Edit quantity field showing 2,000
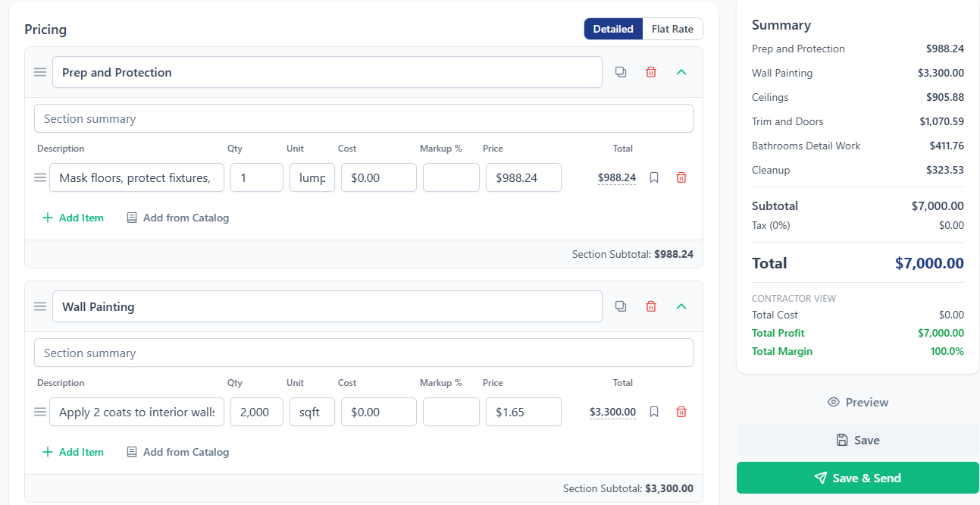This screenshot has width=980, height=505. click(x=257, y=412)
